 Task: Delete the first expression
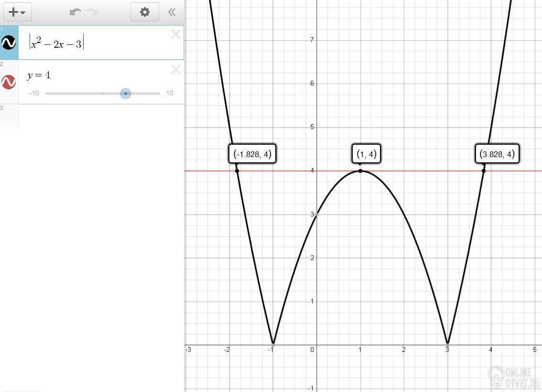pos(176,34)
